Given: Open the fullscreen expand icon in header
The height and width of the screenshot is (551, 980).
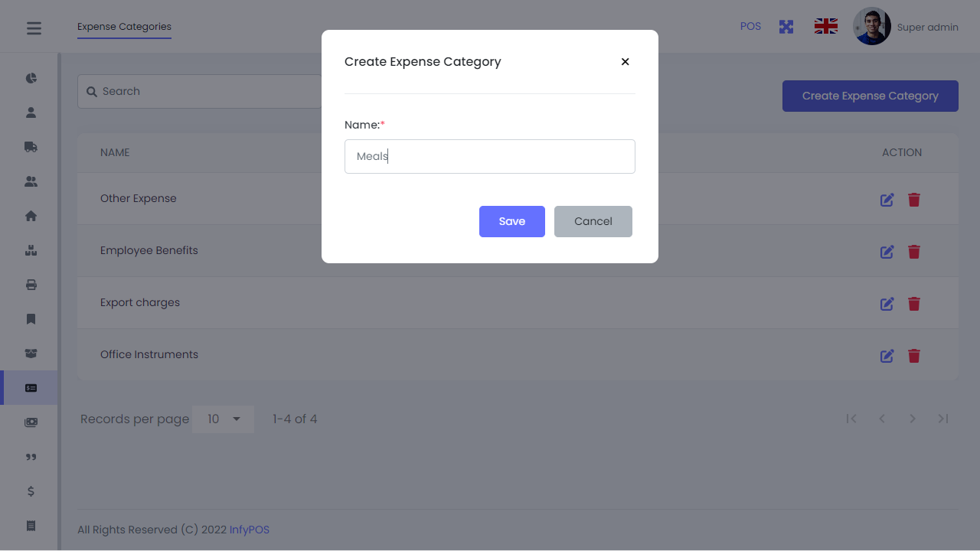Looking at the screenshot, I should (786, 26).
